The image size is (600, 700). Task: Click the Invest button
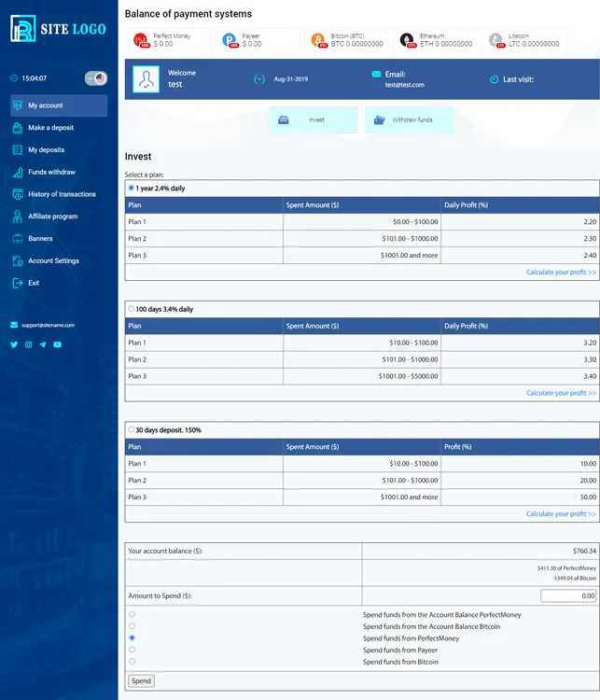pos(314,119)
